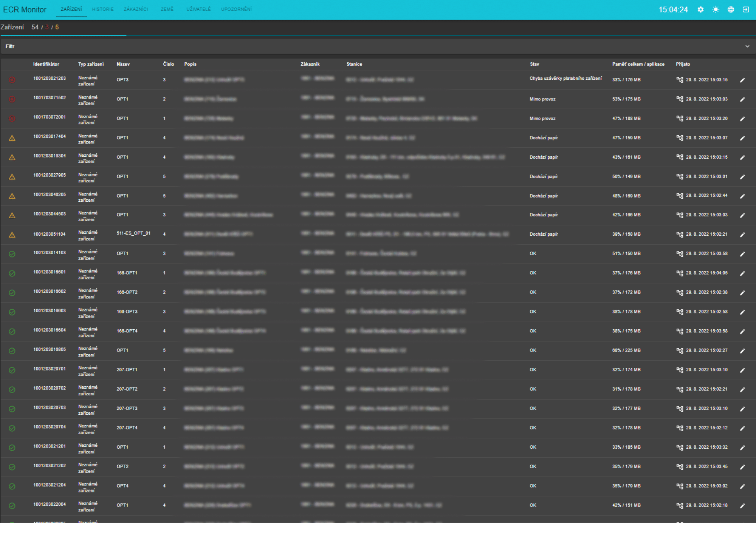Open the settings gear icon
Screen dimensions: 756x534
[x=700, y=10]
